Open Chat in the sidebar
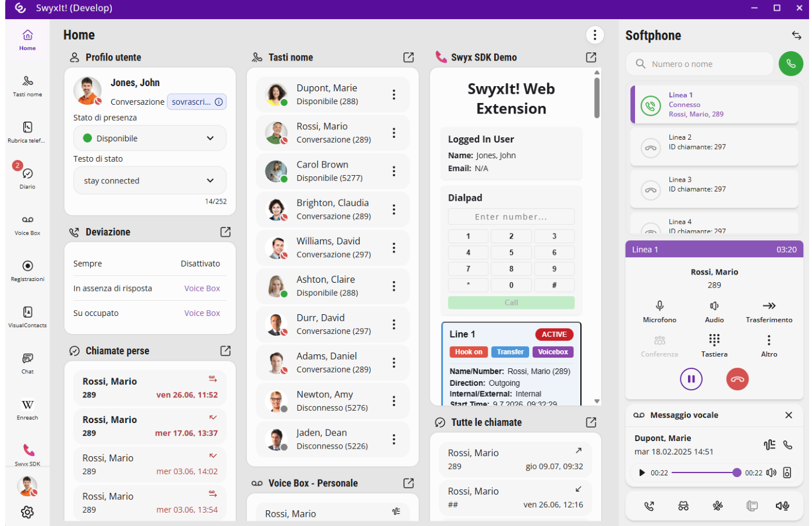The height and width of the screenshot is (526, 812). [x=27, y=362]
